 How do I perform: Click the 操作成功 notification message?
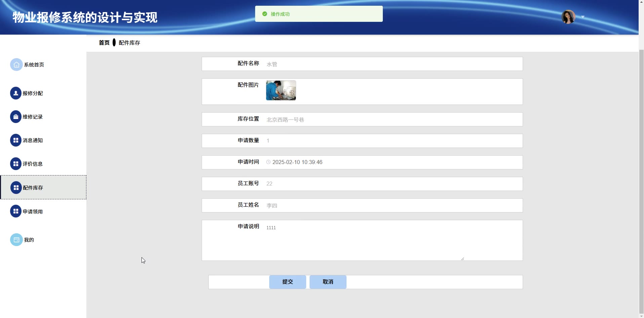(x=319, y=14)
